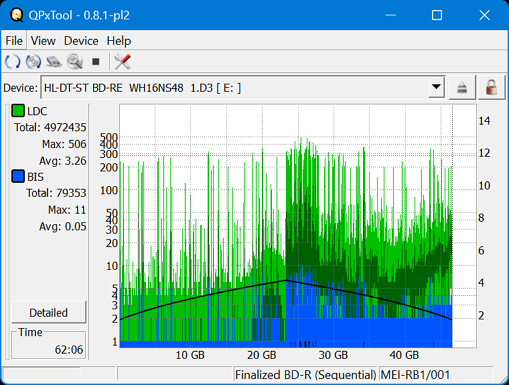
Task: Click the BIS Avg: 0.05 value
Action: click(63, 226)
